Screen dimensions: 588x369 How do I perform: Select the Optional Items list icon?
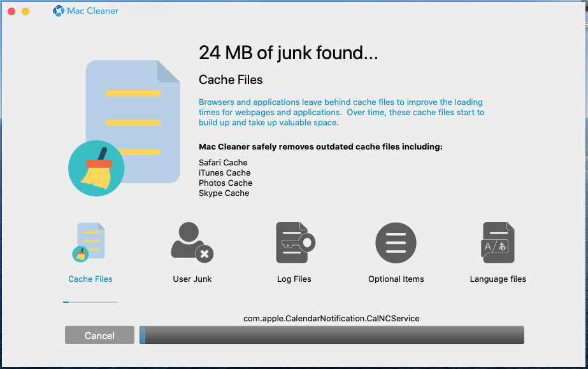pyautogui.click(x=396, y=243)
